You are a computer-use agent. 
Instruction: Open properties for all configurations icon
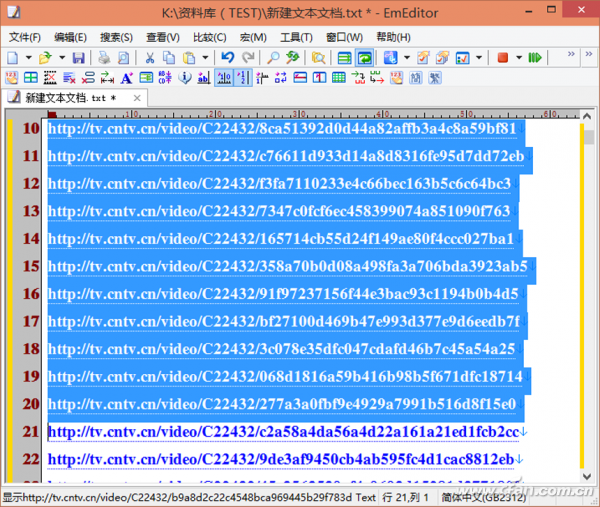click(x=442, y=58)
